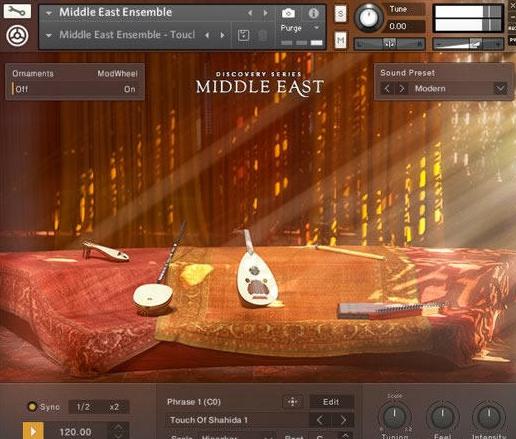The image size is (516, 439).
Task: Click the Touch Of Shahida 1 pattern name
Action: click(x=209, y=420)
